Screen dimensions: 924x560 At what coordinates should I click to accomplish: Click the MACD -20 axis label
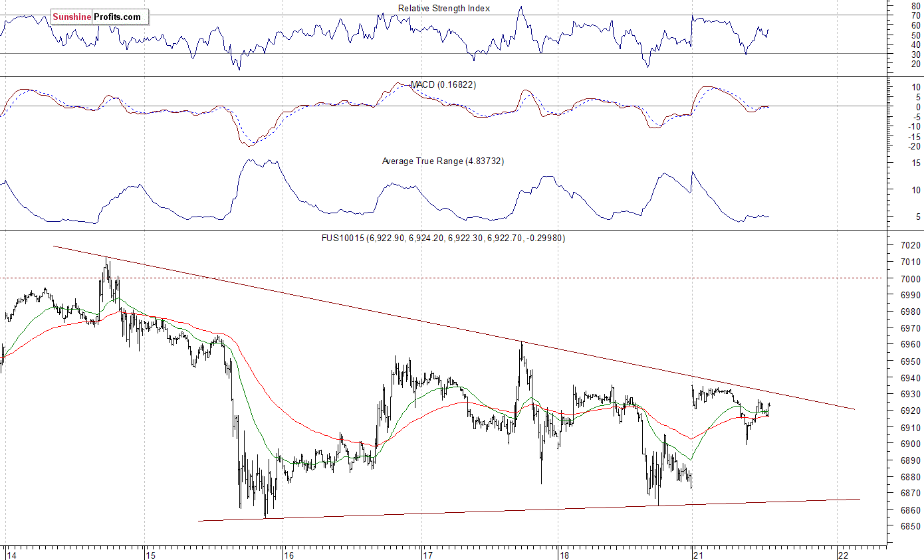point(913,147)
